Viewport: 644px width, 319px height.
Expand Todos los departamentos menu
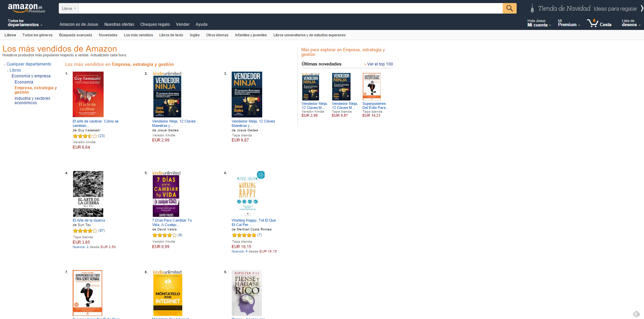[x=25, y=23]
